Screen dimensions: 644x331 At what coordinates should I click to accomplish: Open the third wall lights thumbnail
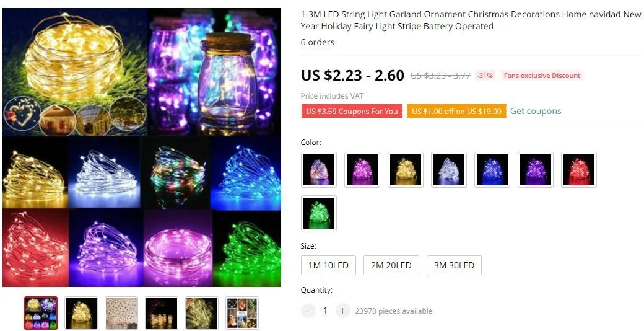click(121, 313)
